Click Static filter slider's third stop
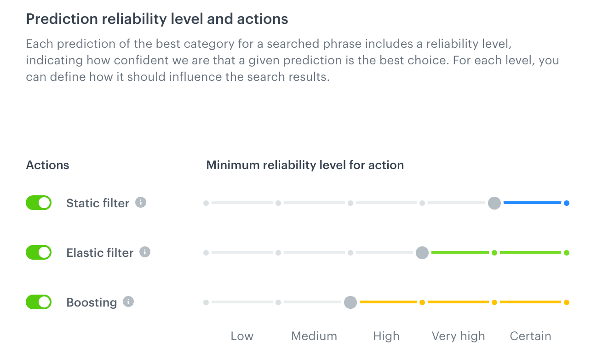This screenshot has width=597, height=364. tap(350, 203)
